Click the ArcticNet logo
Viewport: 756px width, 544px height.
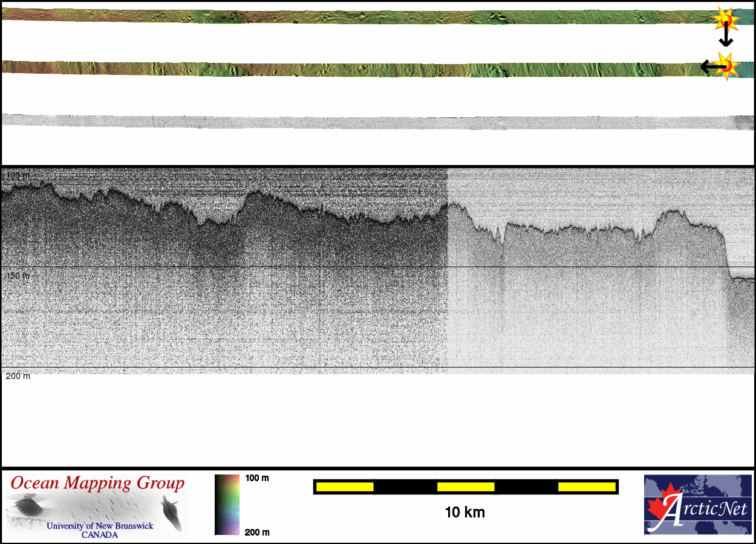(x=698, y=505)
